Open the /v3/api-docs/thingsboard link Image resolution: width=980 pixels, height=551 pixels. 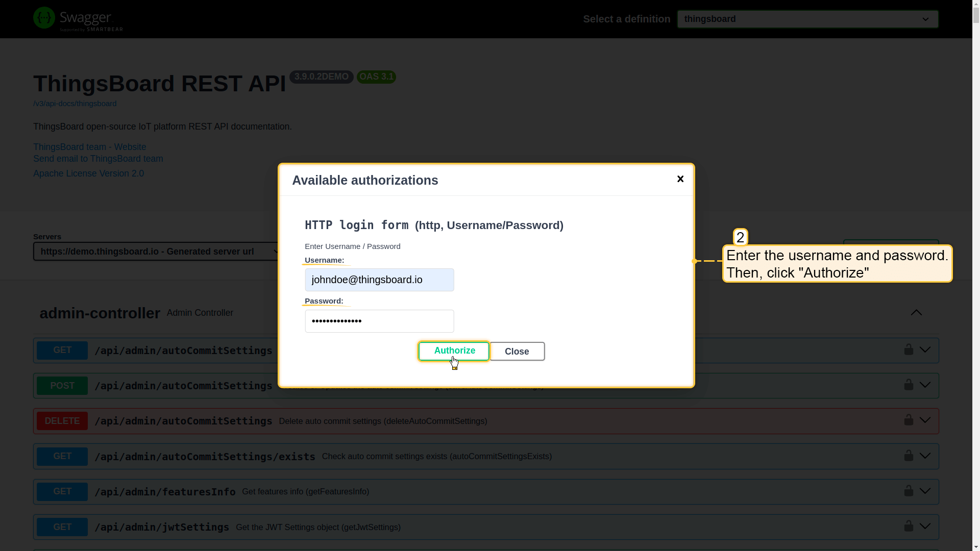[x=75, y=104]
